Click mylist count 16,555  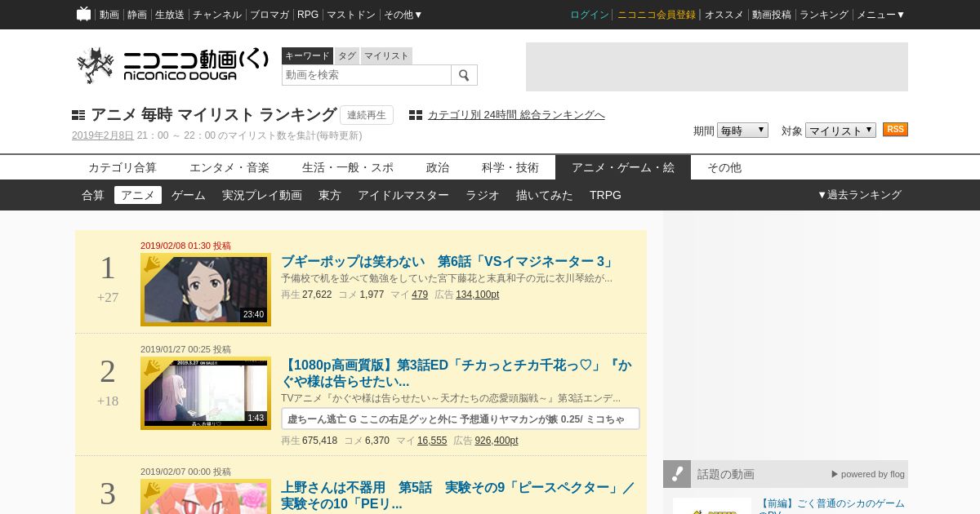[x=432, y=441]
